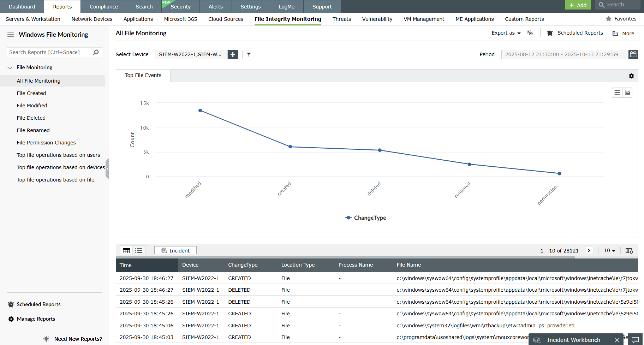Toggle the chart filter controls icon
The height and width of the screenshot is (345, 644).
617,93
